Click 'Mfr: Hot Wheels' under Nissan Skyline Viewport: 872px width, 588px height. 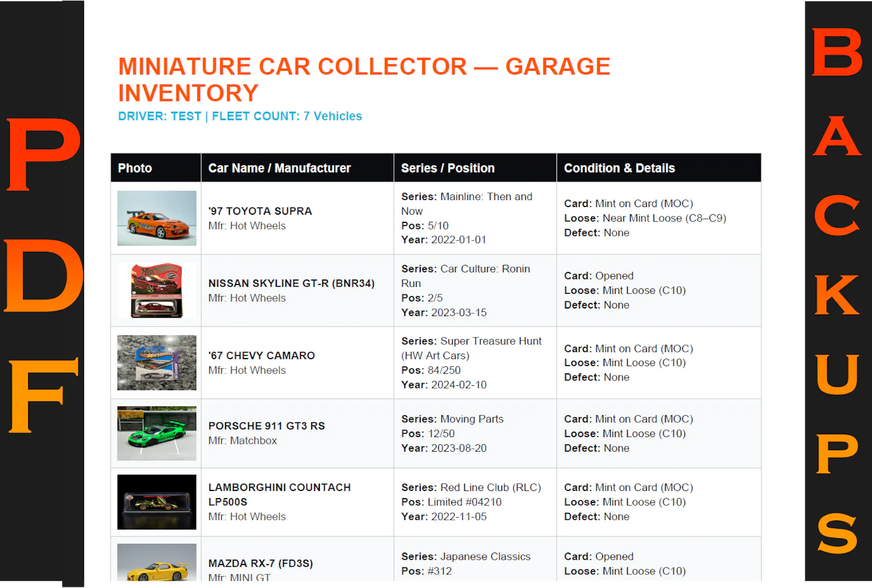[247, 298]
